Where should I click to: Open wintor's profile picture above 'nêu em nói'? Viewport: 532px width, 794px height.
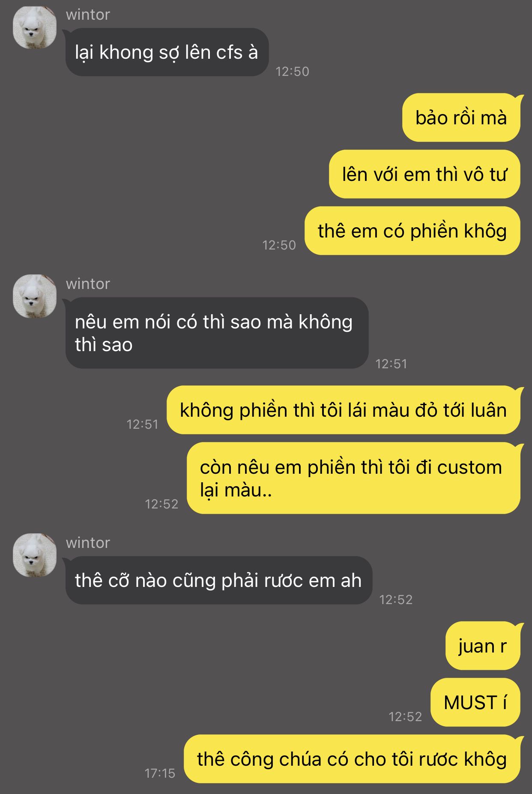point(35,296)
